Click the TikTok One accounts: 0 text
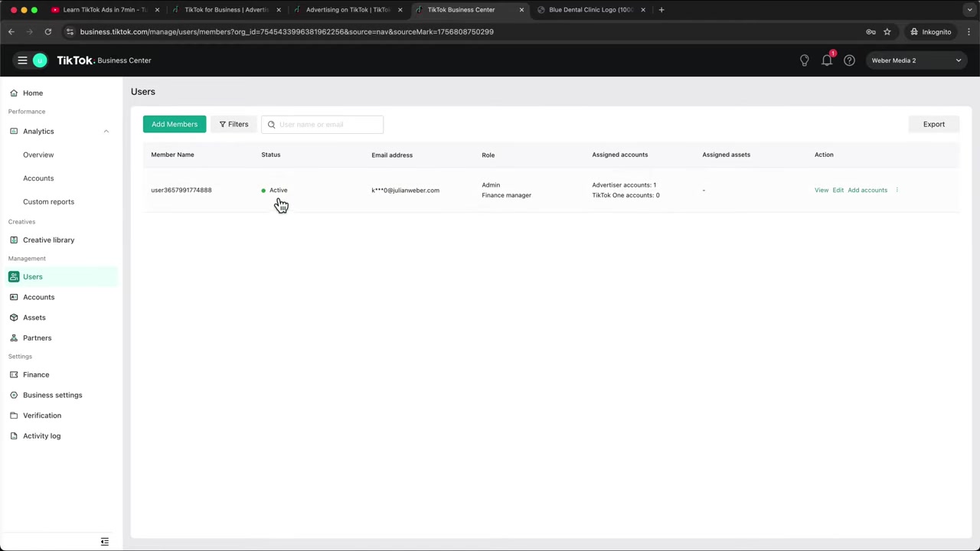 click(x=626, y=195)
